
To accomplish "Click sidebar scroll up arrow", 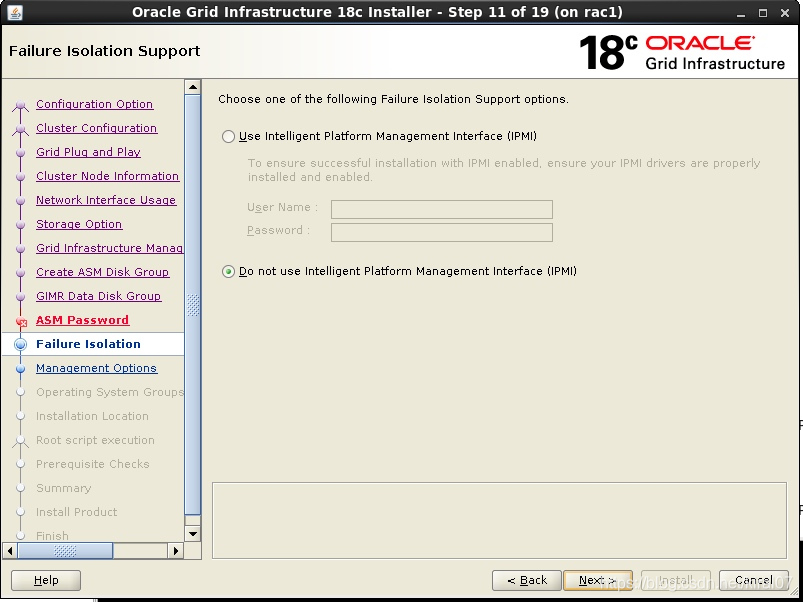I will point(193,87).
